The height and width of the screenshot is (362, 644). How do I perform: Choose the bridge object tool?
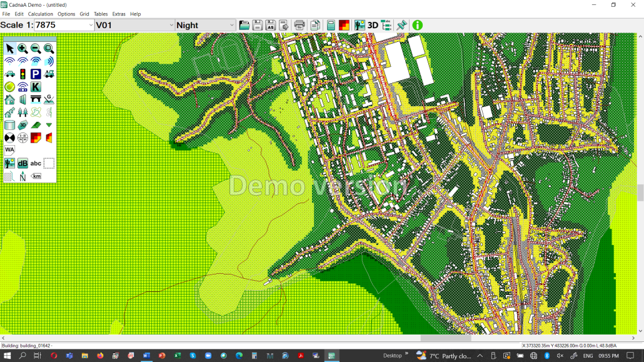(36, 99)
